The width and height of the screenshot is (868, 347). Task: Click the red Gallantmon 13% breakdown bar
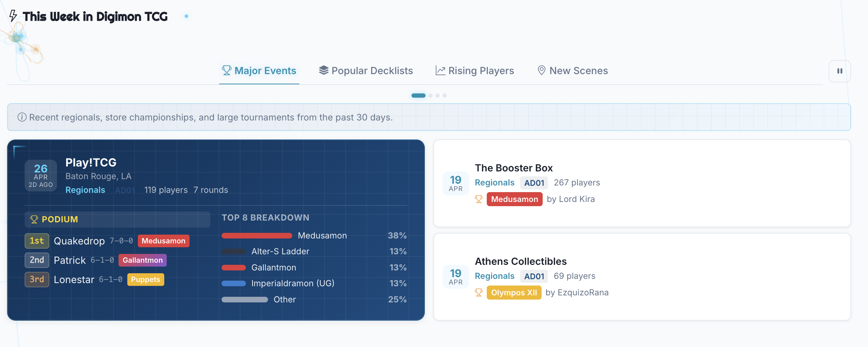coord(234,268)
